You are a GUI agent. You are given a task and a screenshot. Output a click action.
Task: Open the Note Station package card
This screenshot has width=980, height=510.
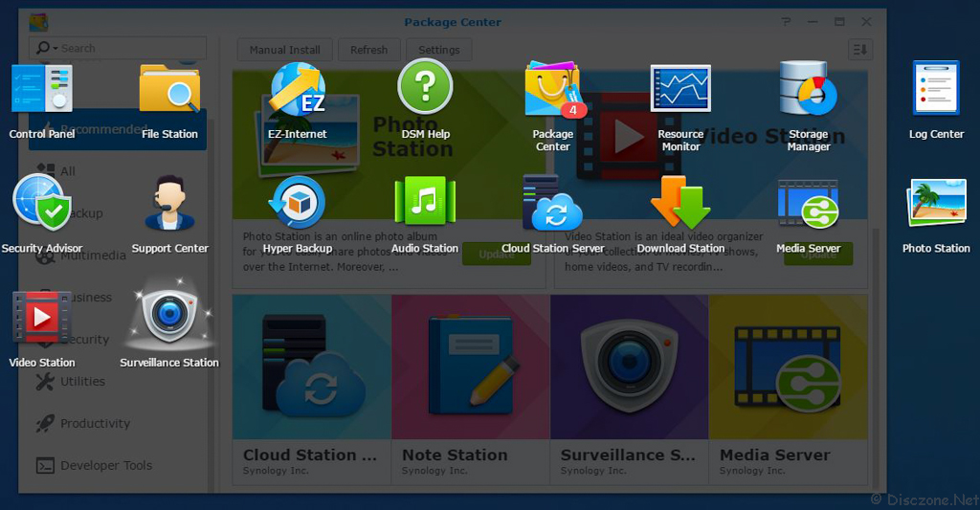pyautogui.click(x=471, y=389)
